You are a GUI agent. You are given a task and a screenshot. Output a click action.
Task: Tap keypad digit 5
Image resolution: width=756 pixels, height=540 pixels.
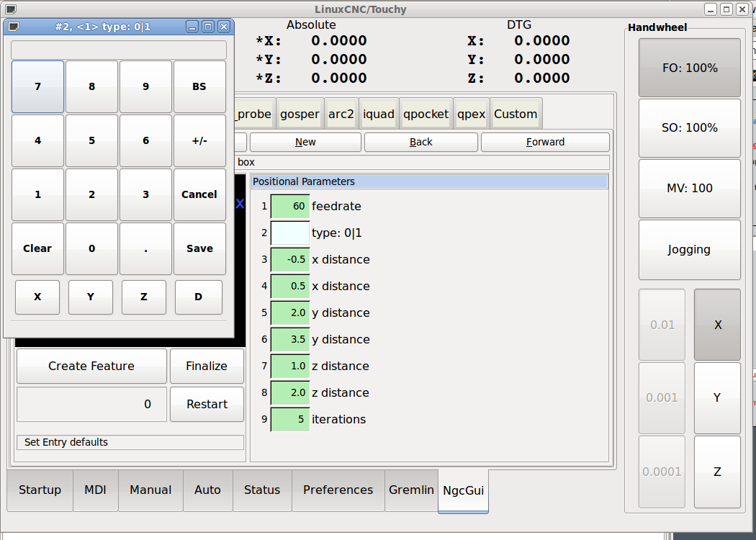pos(91,141)
